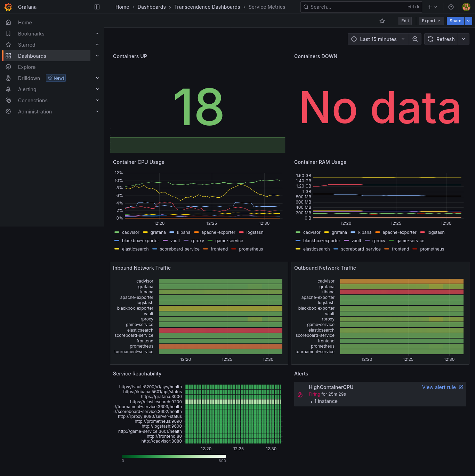Click the Service Reachability color scale bar

pyautogui.click(x=174, y=456)
